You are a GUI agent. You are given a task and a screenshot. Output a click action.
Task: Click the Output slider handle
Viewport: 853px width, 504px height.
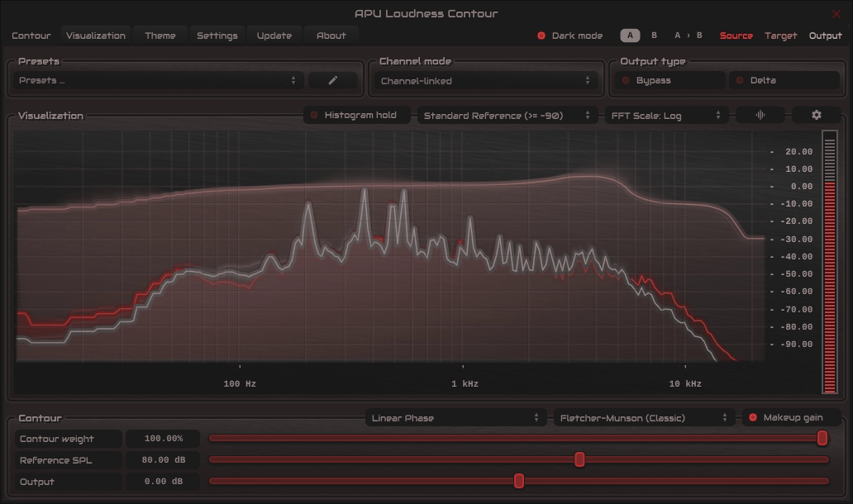[519, 481]
